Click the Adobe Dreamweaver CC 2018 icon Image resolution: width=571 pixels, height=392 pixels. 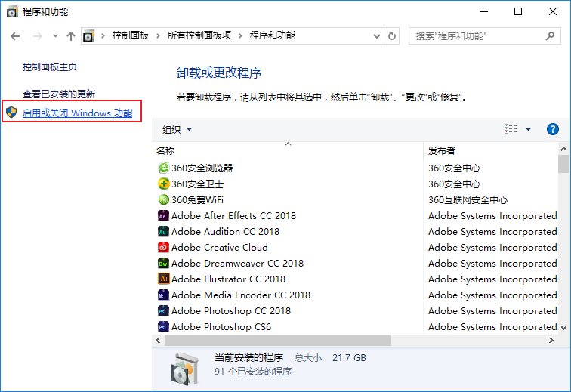(x=163, y=263)
